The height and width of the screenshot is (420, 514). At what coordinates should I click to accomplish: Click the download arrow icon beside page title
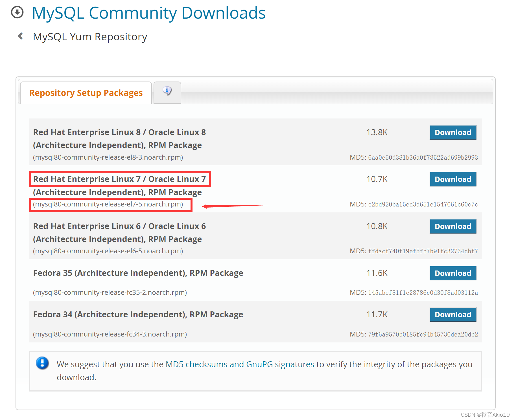pos(17,12)
